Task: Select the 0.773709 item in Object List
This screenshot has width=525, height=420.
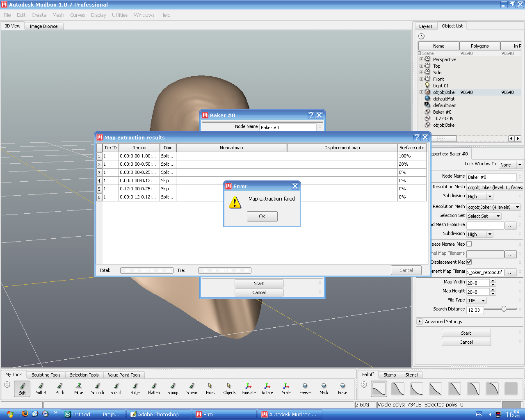Action: click(444, 119)
